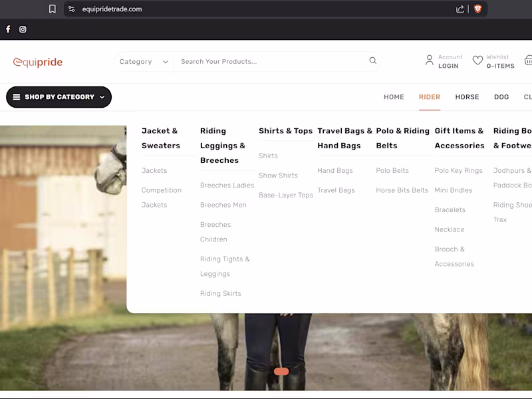This screenshot has width=532, height=399.
Task: Open the Category dropdown next to search
Action: point(142,61)
